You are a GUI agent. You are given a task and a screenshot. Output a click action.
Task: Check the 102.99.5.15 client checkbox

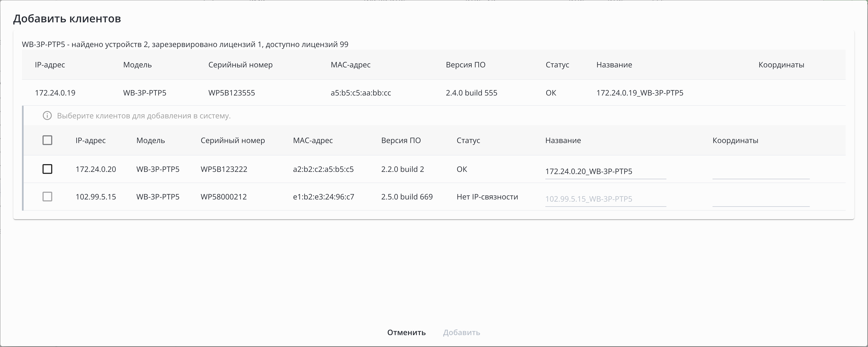(x=47, y=197)
